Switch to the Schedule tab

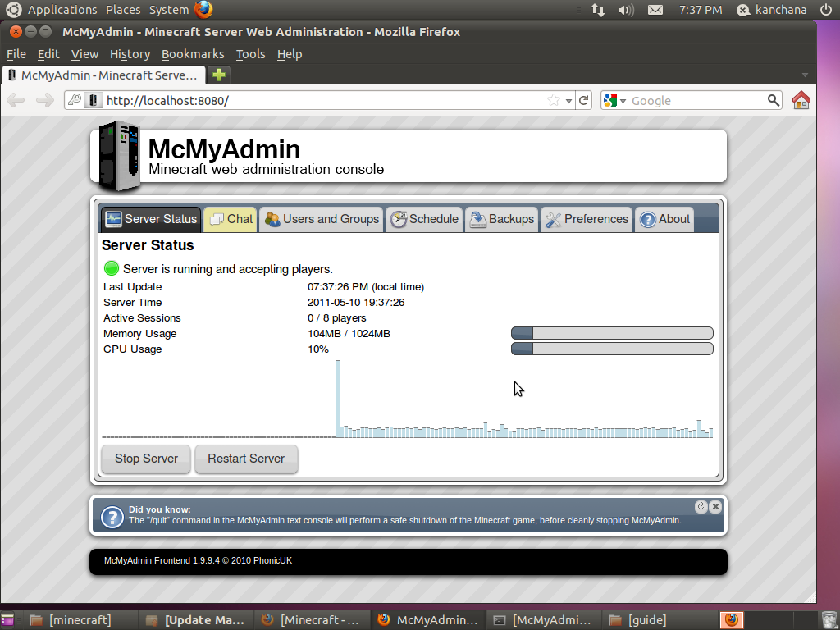point(424,219)
